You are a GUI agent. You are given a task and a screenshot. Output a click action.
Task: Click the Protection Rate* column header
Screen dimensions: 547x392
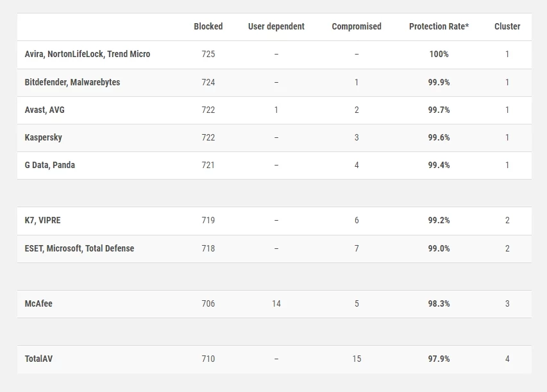point(439,26)
